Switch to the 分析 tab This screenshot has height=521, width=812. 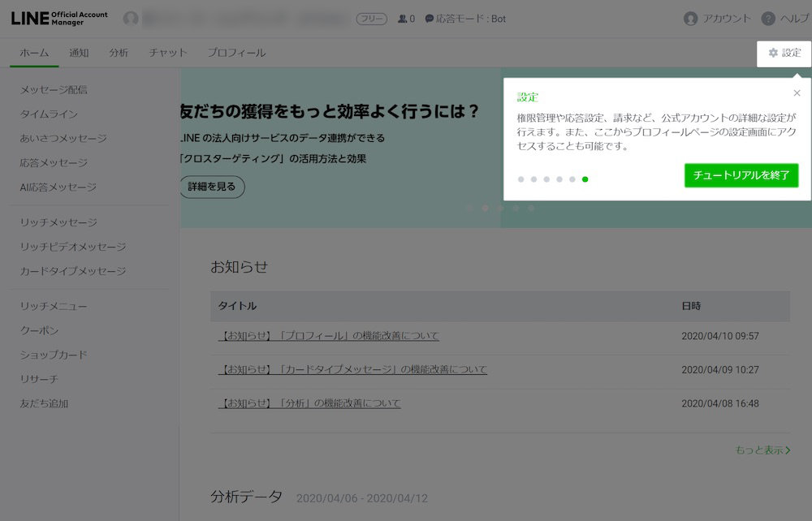(x=119, y=53)
